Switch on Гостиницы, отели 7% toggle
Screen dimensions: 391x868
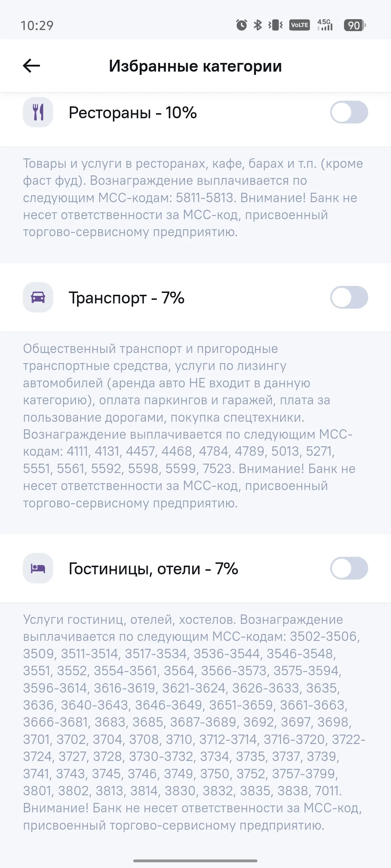tap(349, 568)
